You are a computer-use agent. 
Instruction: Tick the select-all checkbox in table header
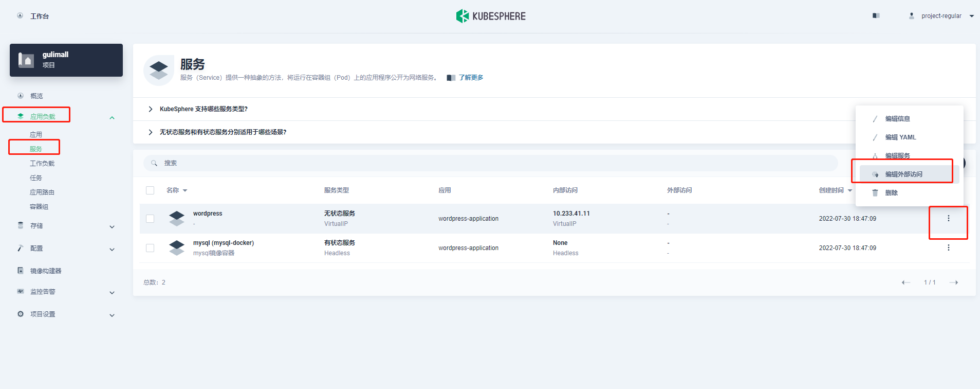pos(150,190)
